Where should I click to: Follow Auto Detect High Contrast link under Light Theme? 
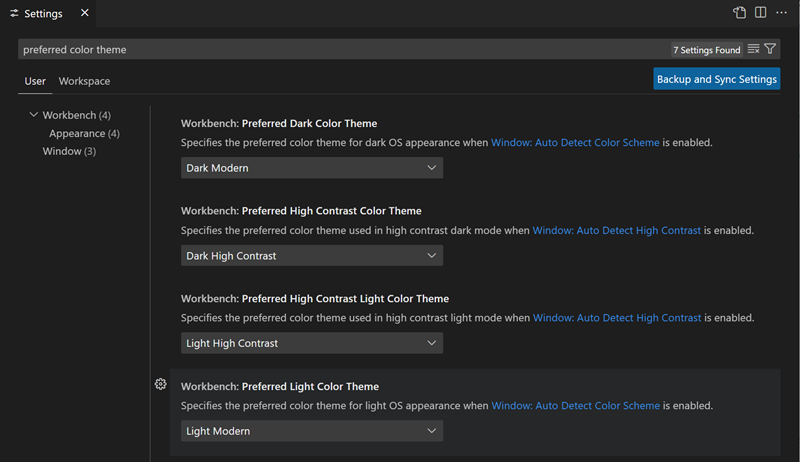coord(617,318)
